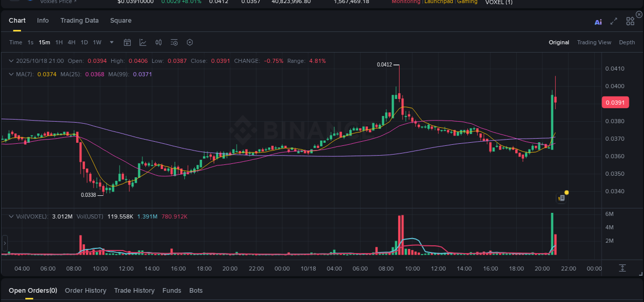Click the news feed icon with yellow dot
The width and height of the screenshot is (644, 302).
561,198
